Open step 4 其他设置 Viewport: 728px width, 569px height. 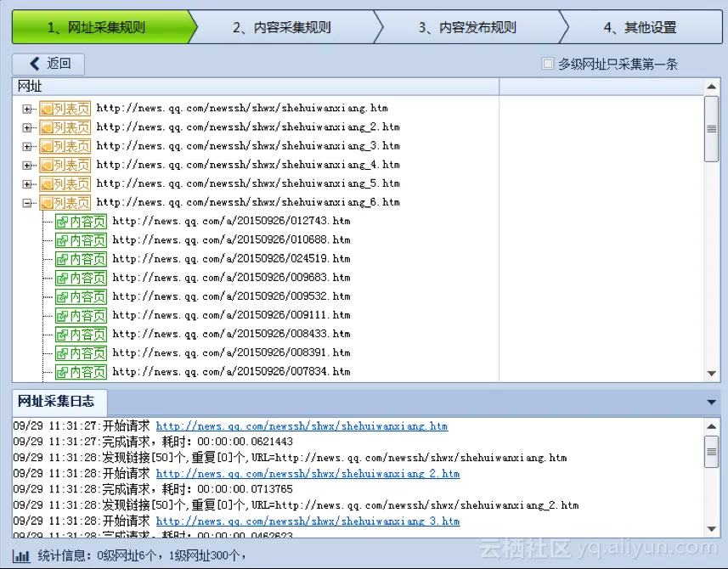(640, 27)
